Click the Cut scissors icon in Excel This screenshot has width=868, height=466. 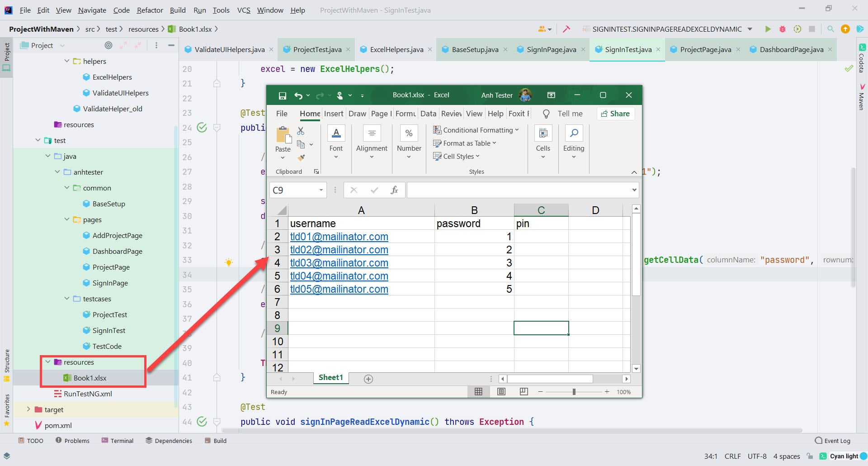tap(301, 131)
